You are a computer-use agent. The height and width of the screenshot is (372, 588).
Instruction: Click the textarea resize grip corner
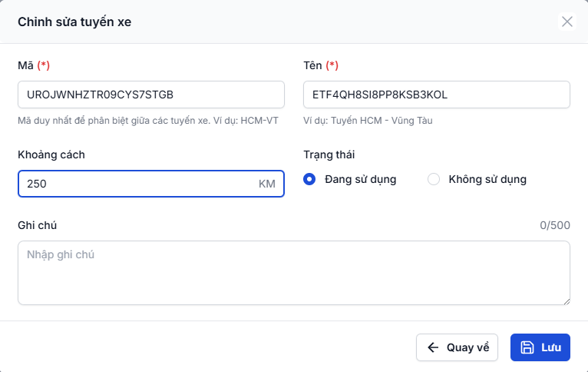click(567, 301)
